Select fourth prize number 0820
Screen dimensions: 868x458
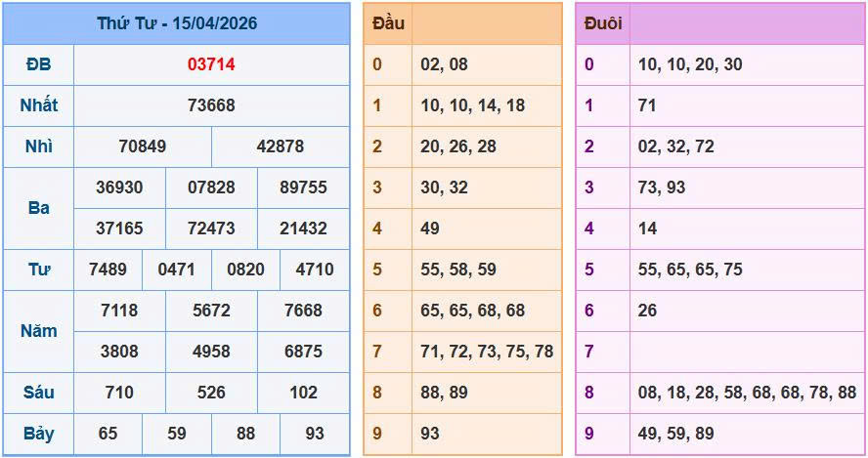[245, 270]
